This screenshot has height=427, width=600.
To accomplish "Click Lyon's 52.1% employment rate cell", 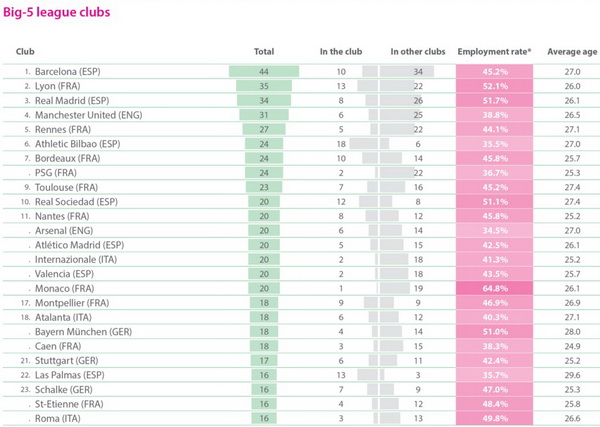I will pos(494,86).
